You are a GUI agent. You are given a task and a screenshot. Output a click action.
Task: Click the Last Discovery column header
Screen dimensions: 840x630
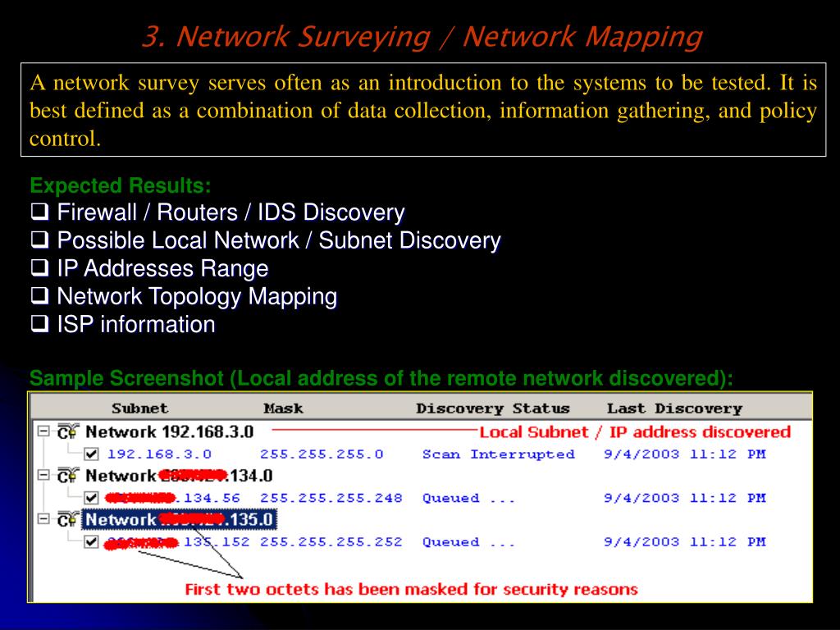coord(674,409)
